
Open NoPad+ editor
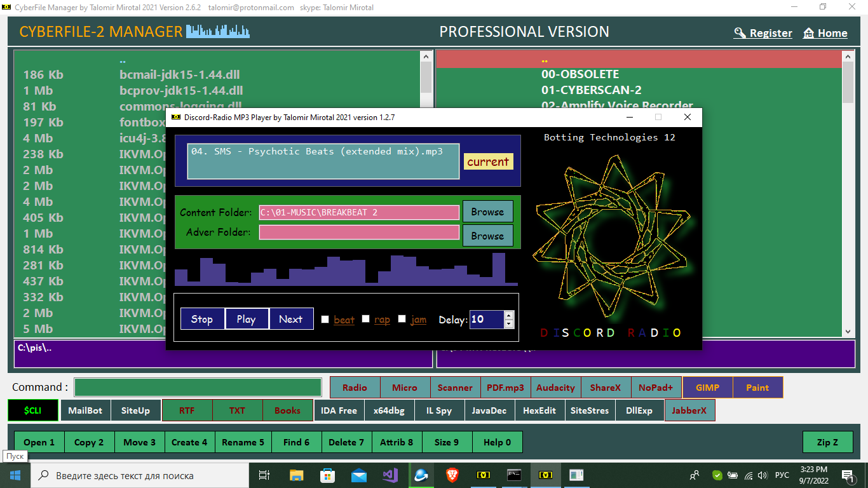pyautogui.click(x=656, y=388)
